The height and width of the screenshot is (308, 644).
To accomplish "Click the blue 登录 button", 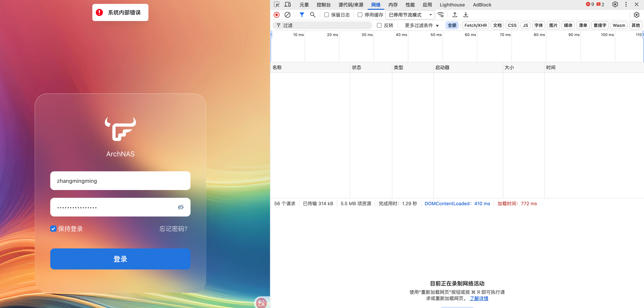I will 120,259.
